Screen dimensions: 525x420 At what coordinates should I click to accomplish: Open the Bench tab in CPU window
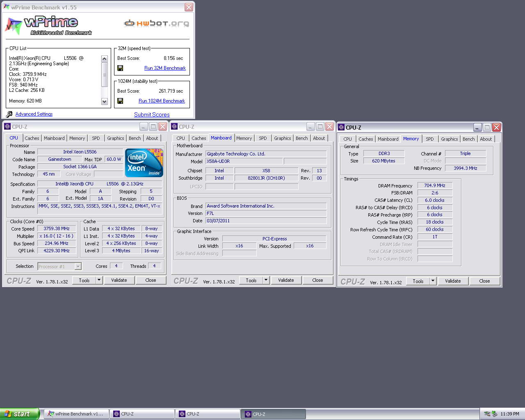pyautogui.click(x=135, y=138)
